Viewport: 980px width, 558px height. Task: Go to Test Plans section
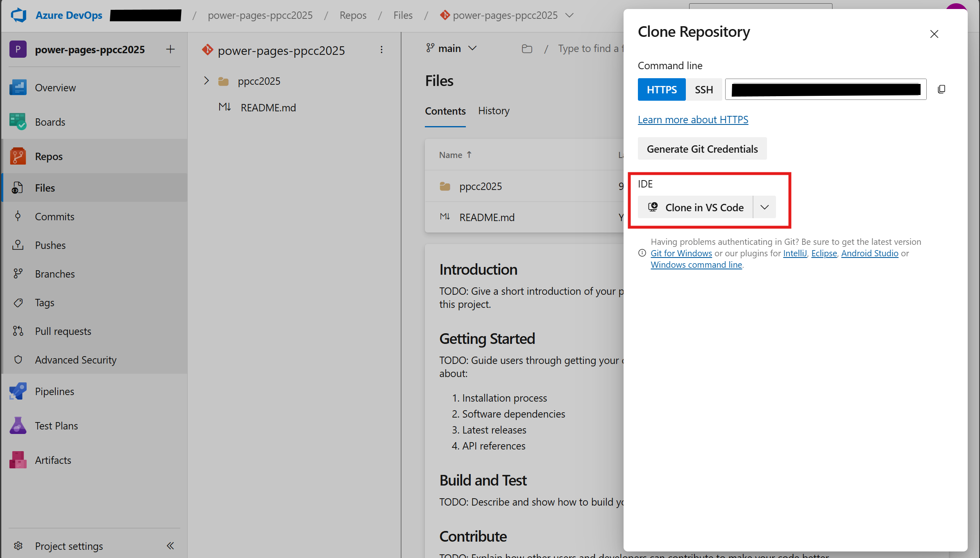(x=56, y=426)
